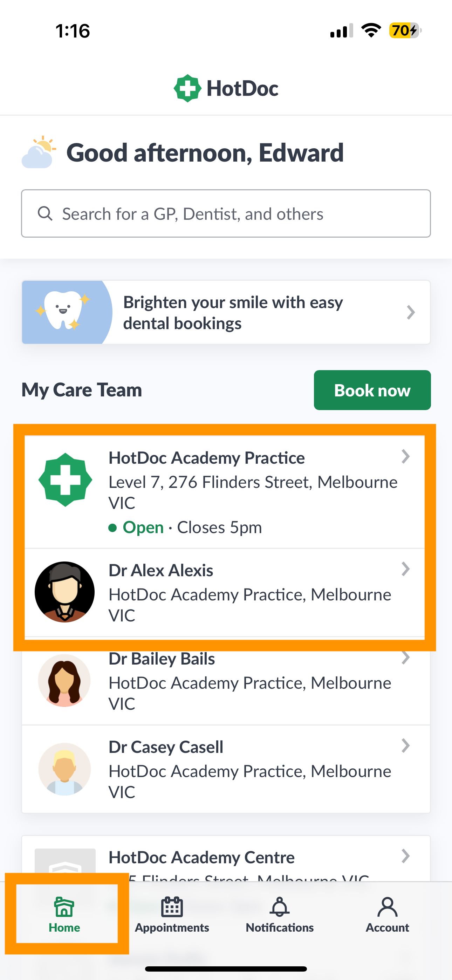This screenshot has width=452, height=980.
Task: Open Brighten your smile dental bookings banner
Action: [x=226, y=312]
